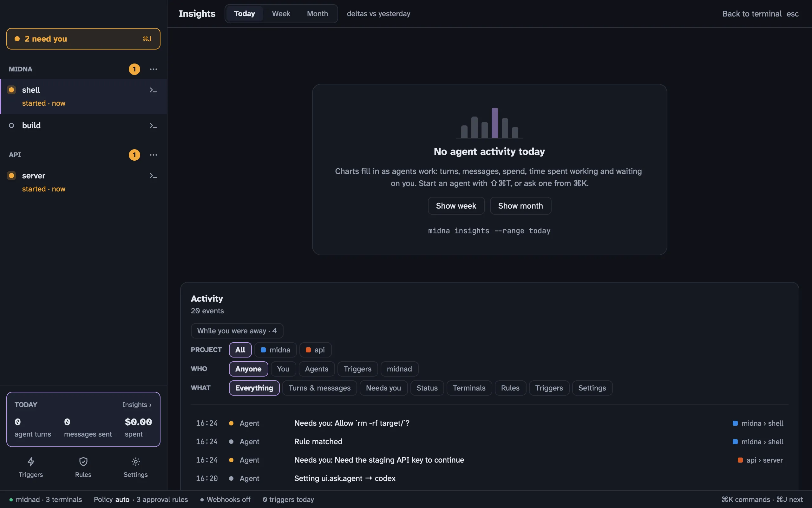Click Webhooks off in status bar

(226, 500)
